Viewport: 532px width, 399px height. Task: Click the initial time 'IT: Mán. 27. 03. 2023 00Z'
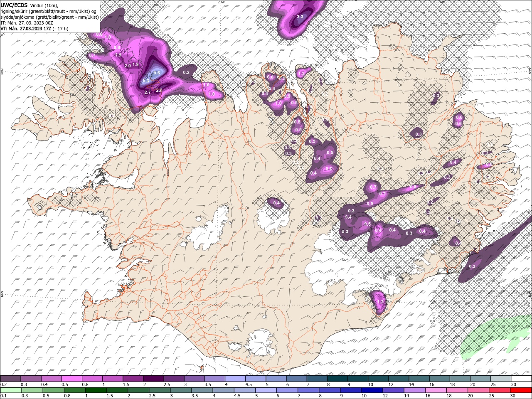(27, 23)
